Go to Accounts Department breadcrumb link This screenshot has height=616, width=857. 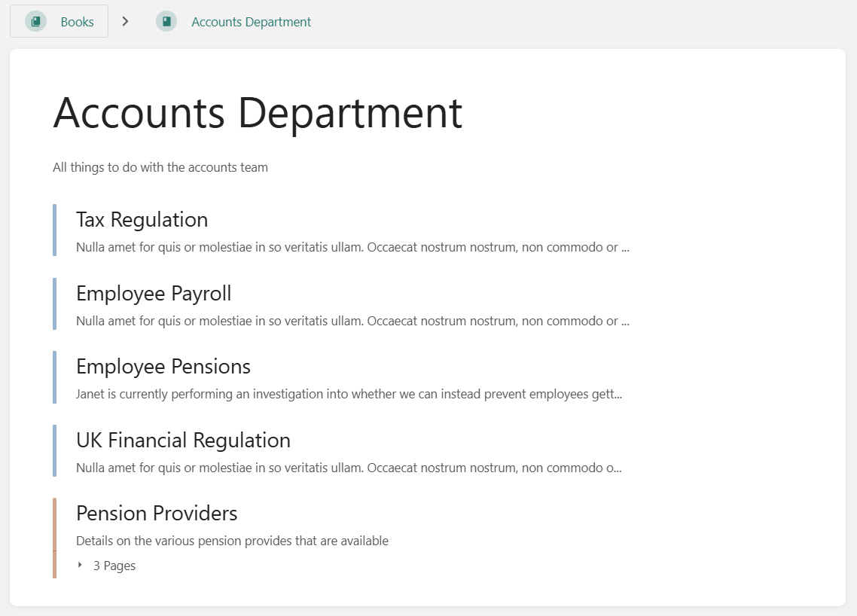click(x=251, y=22)
